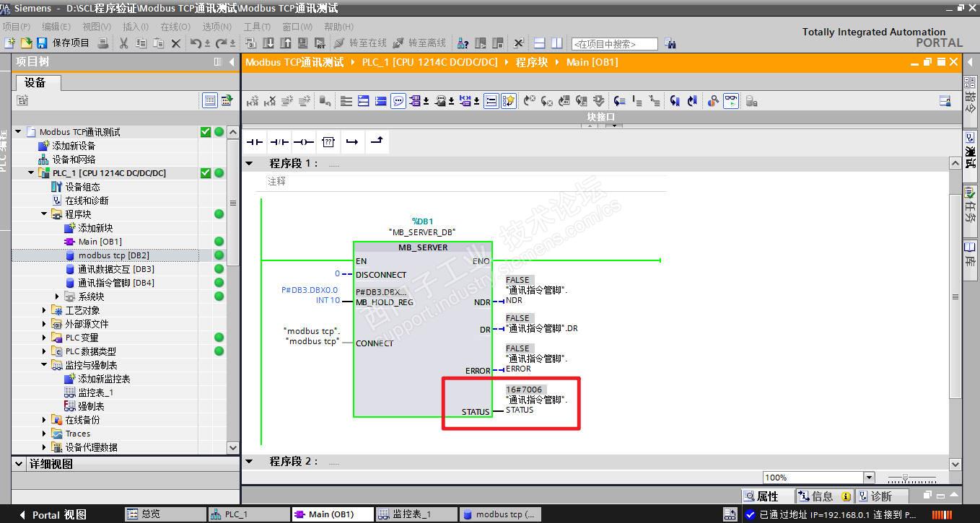
Task: Toggle network comments display in editor toolbar
Action: [x=398, y=101]
